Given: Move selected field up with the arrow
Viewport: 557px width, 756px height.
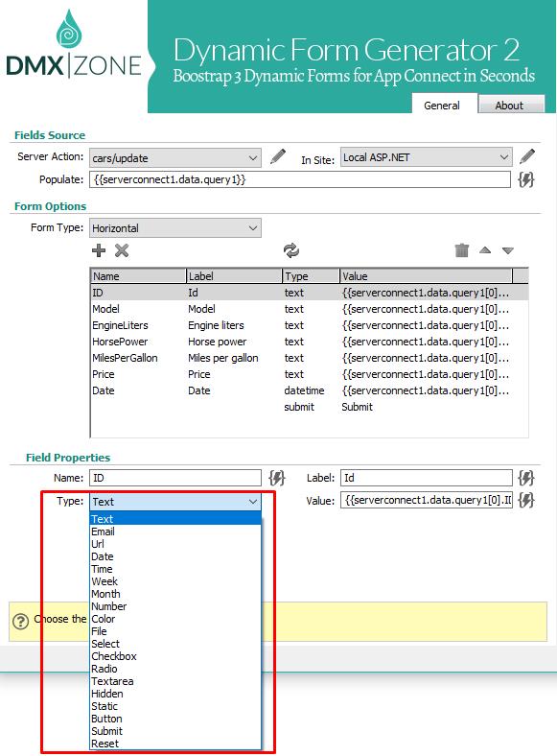Looking at the screenshot, I should click(x=485, y=250).
